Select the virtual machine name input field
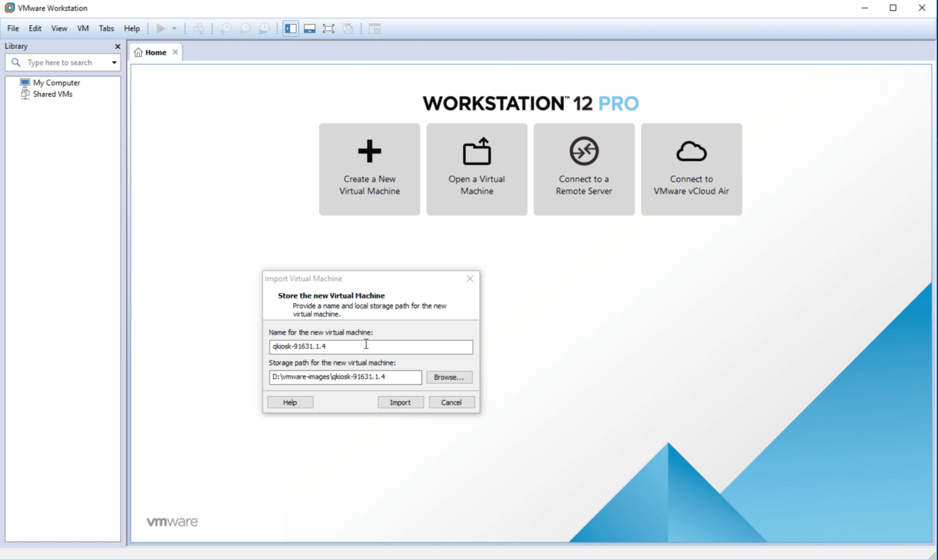Screen dimensions: 938x560 [x=371, y=346]
